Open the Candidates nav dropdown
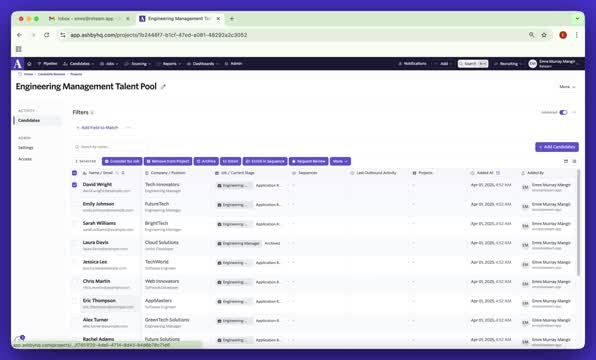Image resolution: width=596 pixels, height=360 pixels. coord(79,64)
